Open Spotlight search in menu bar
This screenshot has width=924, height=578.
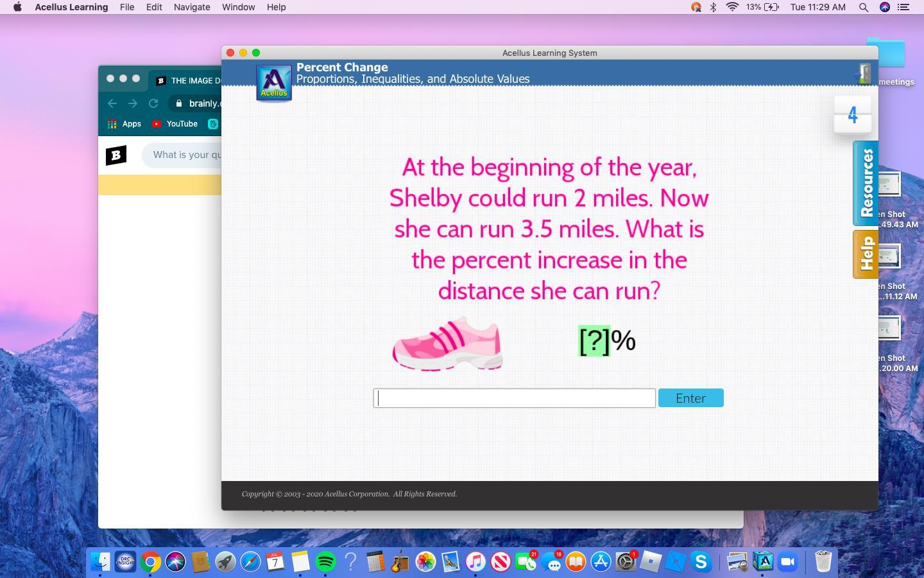click(x=864, y=7)
